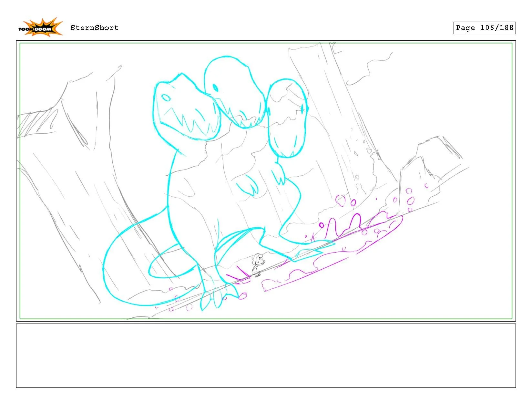The image size is (532, 412).
Task: Expand the empty caption panel below the frame
Action: point(266,357)
